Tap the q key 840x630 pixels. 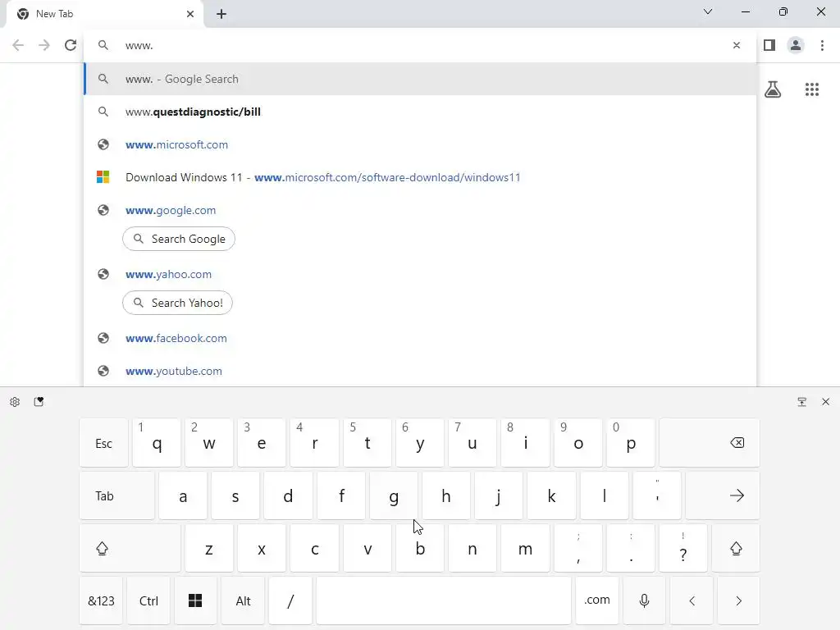pyautogui.click(x=157, y=443)
